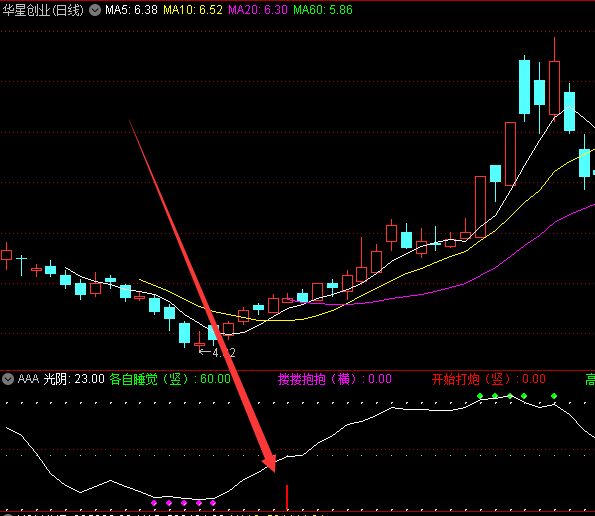Click the 搂搂抱抱（横）: 0.00 label

pos(335,379)
